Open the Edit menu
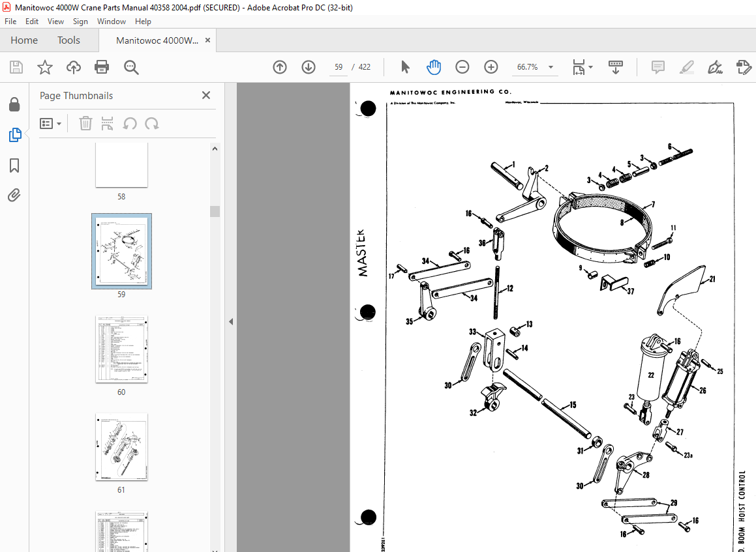Image resolution: width=756 pixels, height=552 pixels. coord(32,22)
